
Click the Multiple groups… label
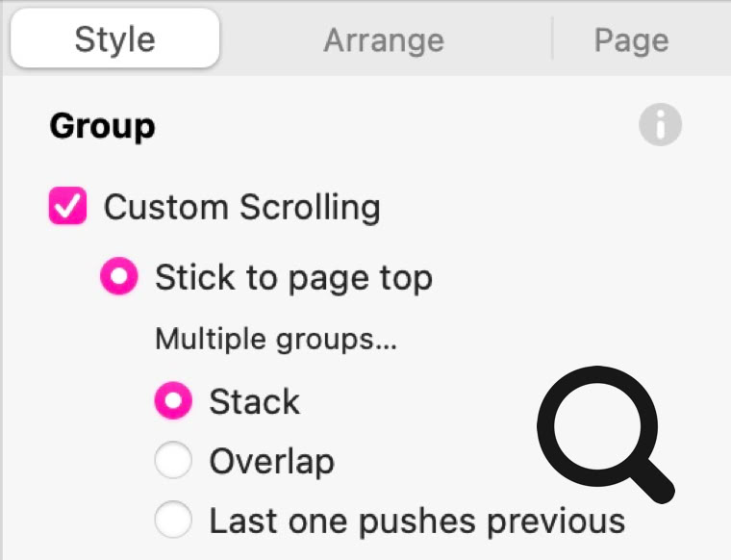pyautogui.click(x=276, y=339)
